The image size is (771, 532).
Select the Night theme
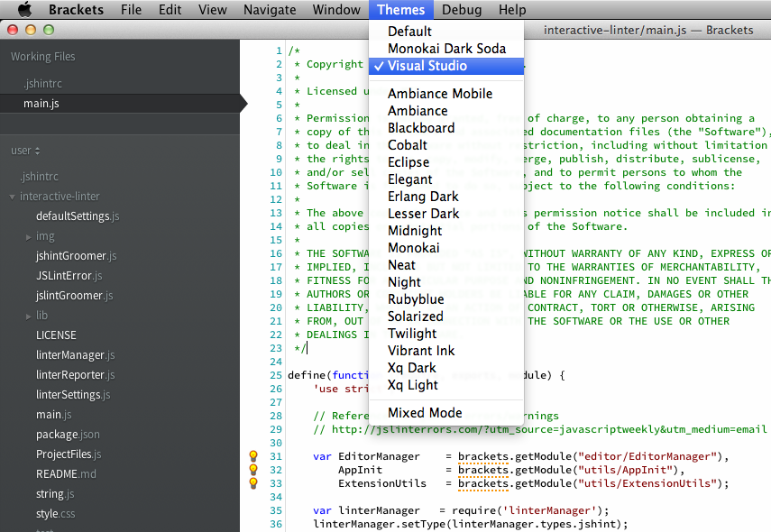446,282
